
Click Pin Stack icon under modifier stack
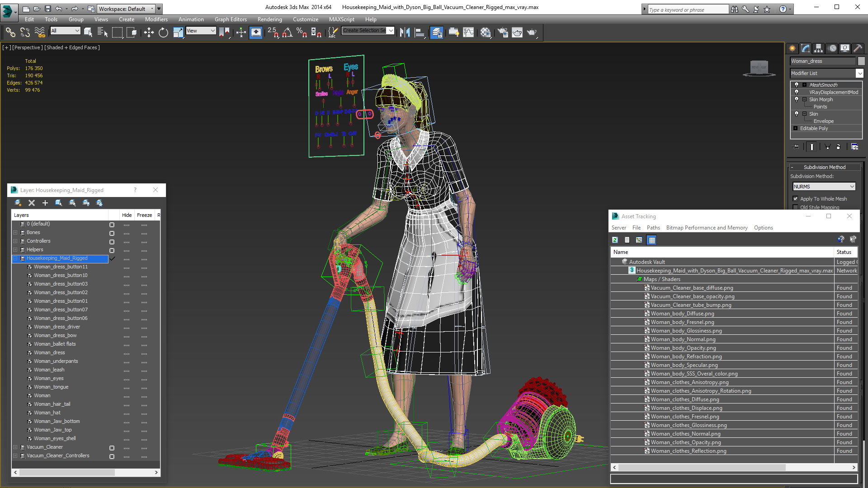(x=796, y=146)
